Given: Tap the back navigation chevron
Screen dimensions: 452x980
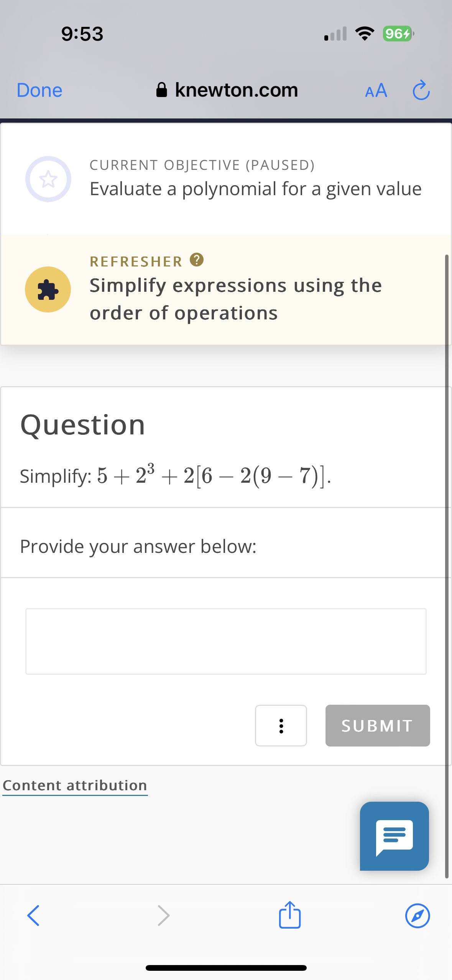Looking at the screenshot, I should pyautogui.click(x=33, y=916).
